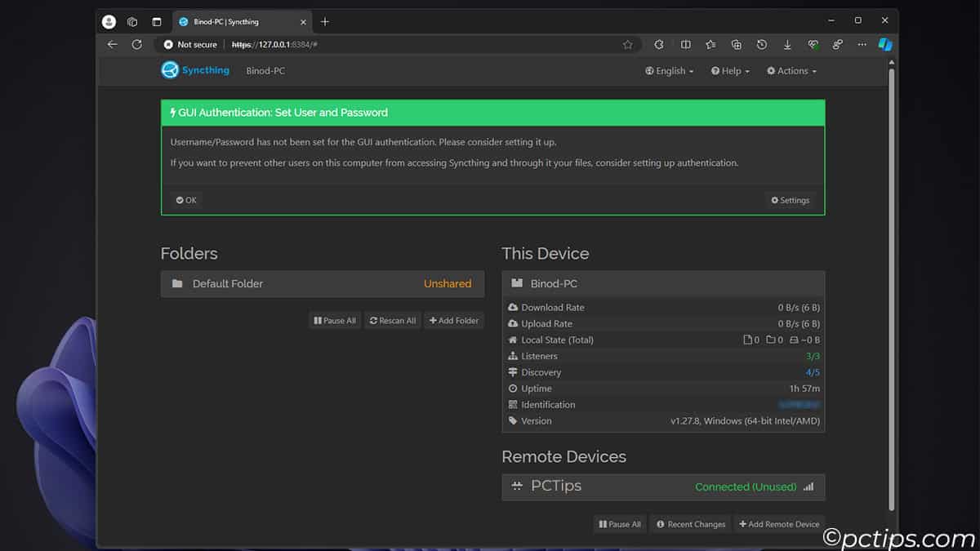The width and height of the screenshot is (980, 551).
Task: Click the Add Remote Device button
Action: [x=779, y=523]
